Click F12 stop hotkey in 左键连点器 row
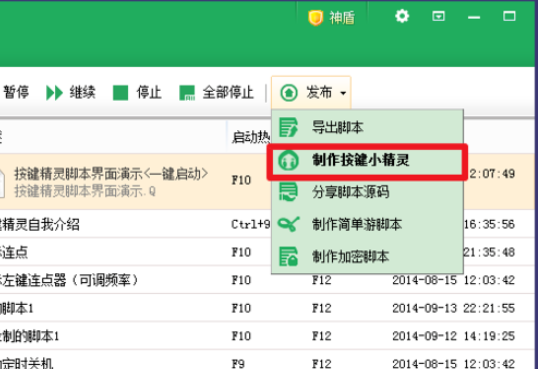Image resolution: width=538 pixels, height=369 pixels. coord(321,280)
